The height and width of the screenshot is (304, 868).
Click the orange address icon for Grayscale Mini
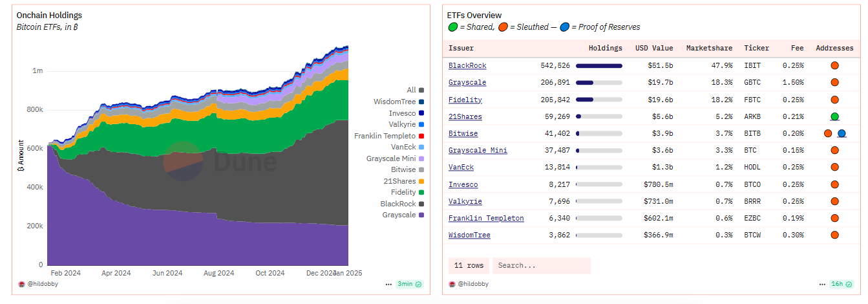pyautogui.click(x=834, y=150)
